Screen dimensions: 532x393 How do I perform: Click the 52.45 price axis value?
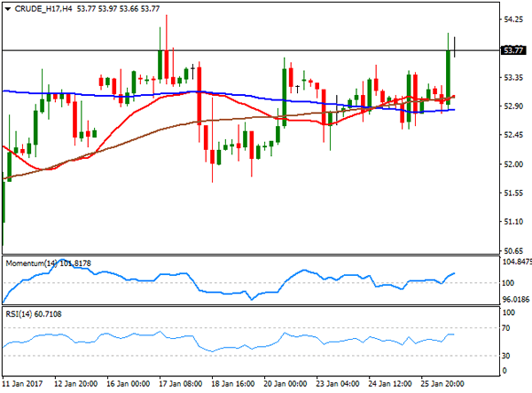pos(513,135)
